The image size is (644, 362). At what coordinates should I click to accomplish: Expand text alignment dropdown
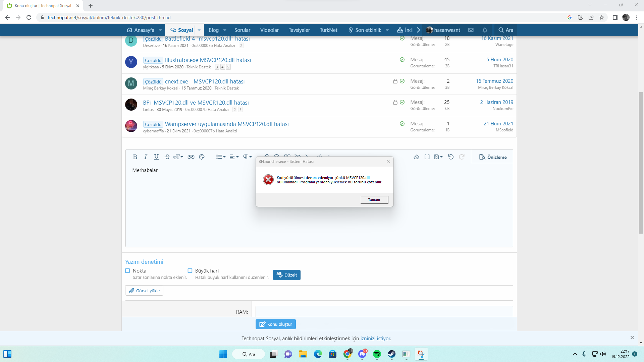click(x=234, y=157)
